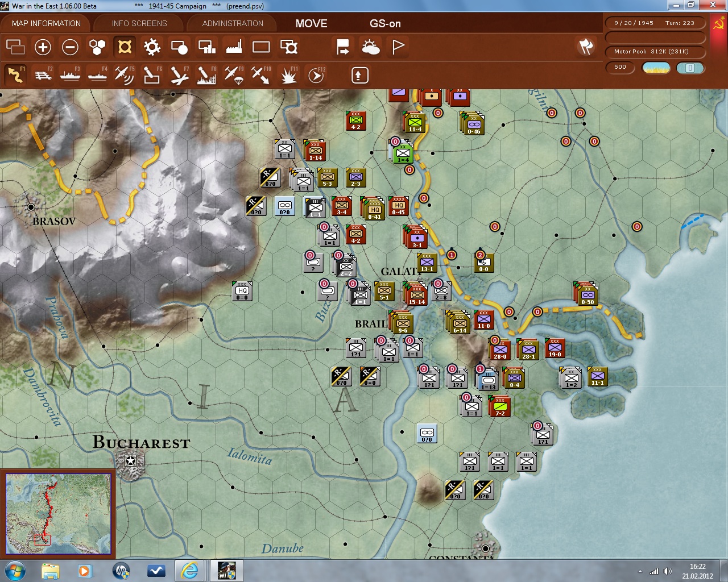Click the pennant flag icon
Image resolution: width=728 pixels, height=582 pixels.
coord(398,47)
